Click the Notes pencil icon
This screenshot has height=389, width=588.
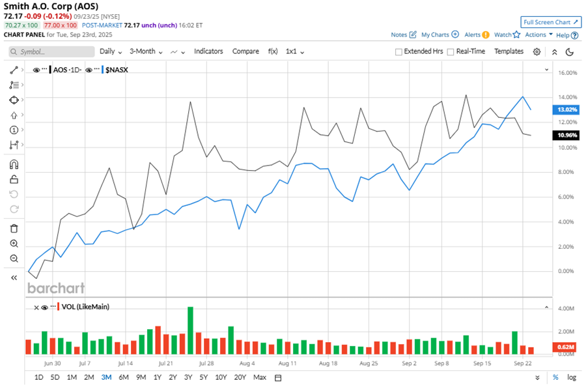tap(413, 35)
